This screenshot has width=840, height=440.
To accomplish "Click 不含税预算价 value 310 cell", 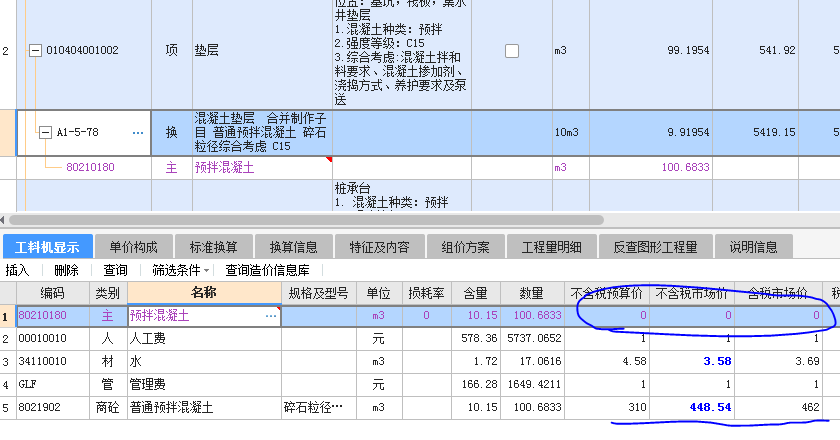I will click(606, 408).
